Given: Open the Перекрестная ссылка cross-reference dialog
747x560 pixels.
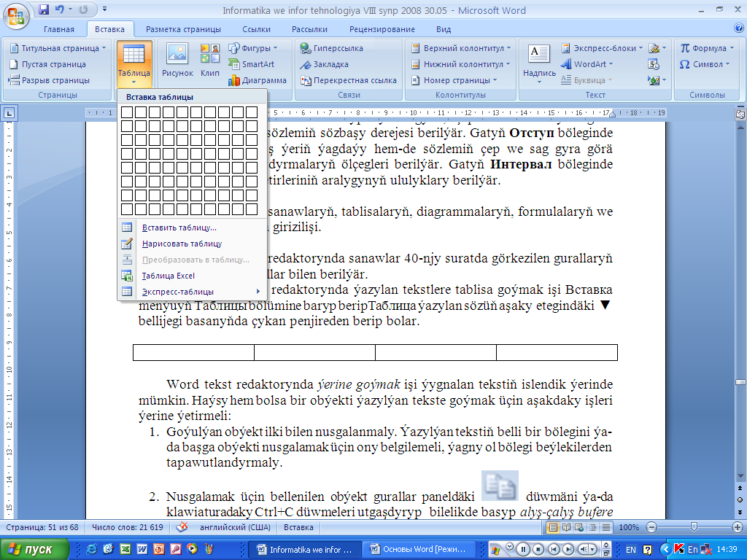Looking at the screenshot, I should [x=348, y=80].
